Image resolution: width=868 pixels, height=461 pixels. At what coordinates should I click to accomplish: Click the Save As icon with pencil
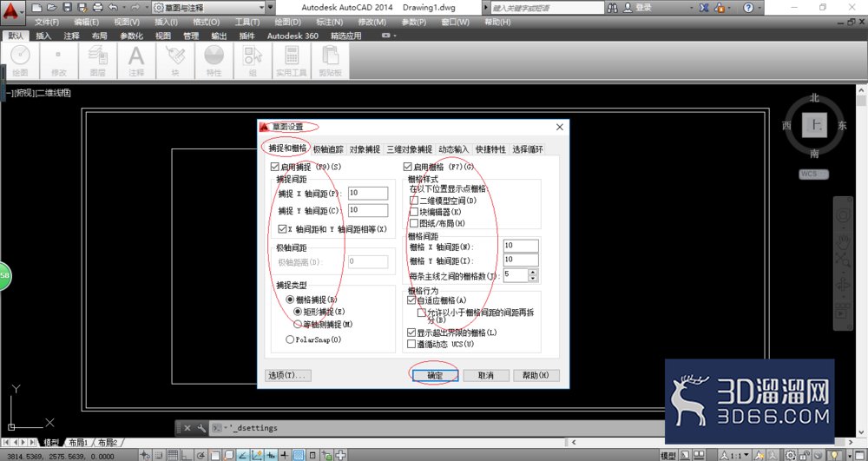[82, 8]
